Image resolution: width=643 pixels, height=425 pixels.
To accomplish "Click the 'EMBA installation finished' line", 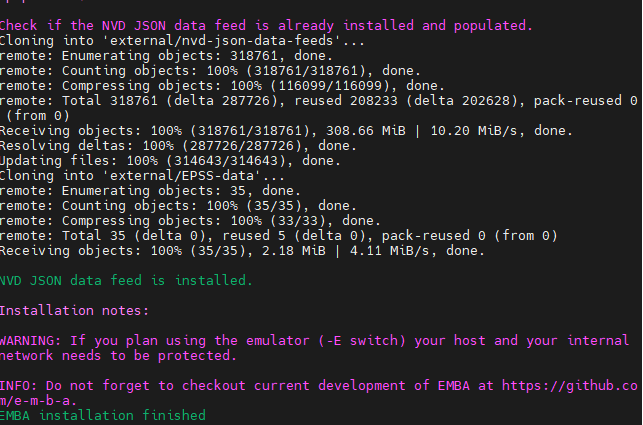I will [103, 416].
